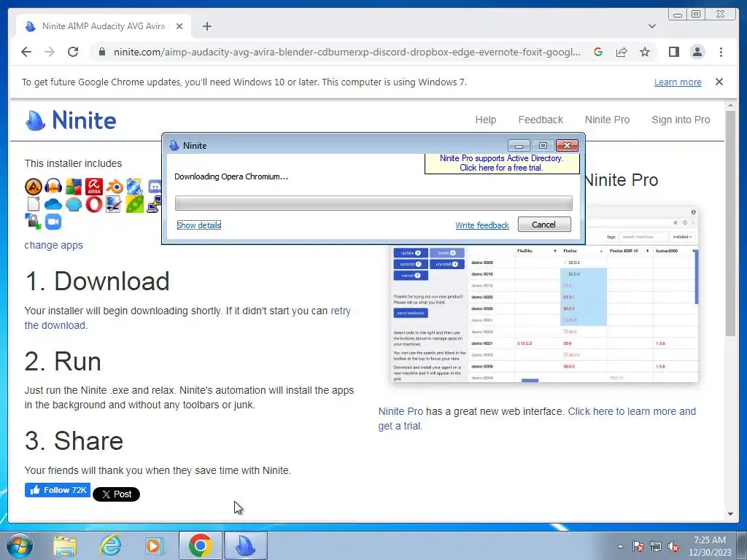Launch Internet Explorer from the taskbar
The image size is (747, 560).
point(110,545)
